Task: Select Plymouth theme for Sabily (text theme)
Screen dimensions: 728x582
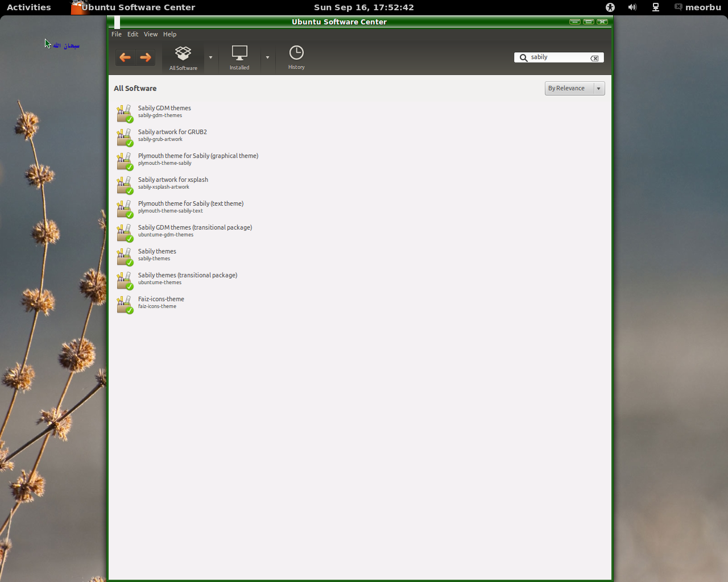Action: tap(359, 209)
